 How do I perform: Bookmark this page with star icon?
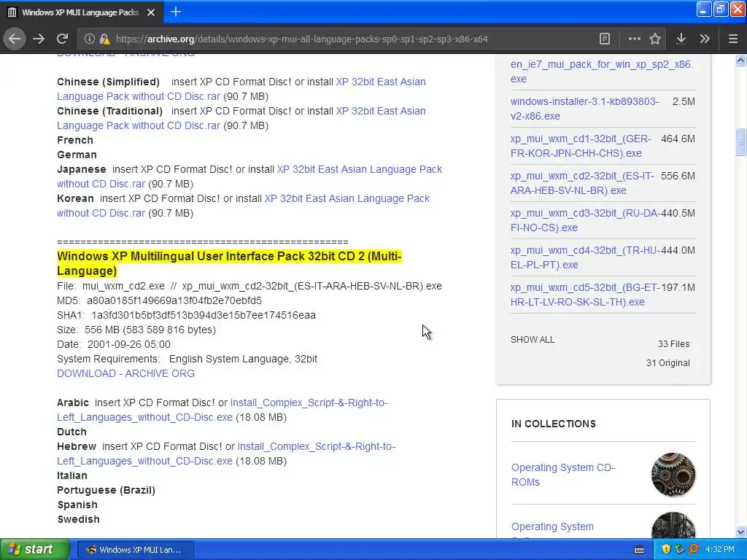655,39
